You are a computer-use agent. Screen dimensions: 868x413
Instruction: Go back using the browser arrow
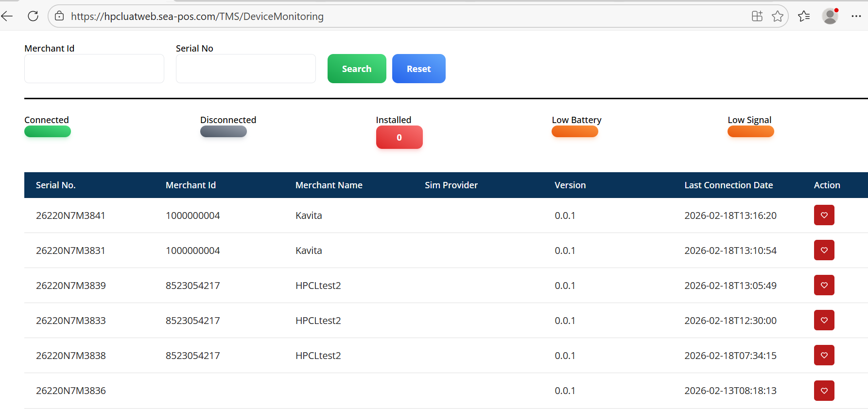[7, 16]
